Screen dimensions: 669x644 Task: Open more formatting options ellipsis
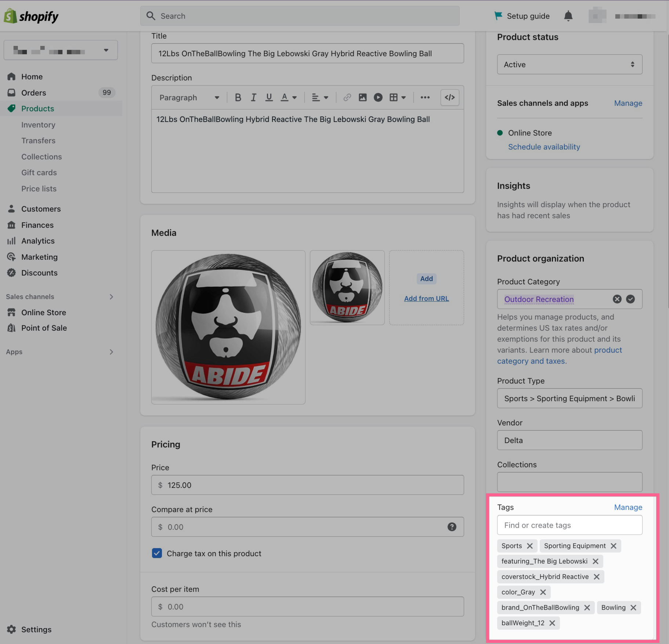425,98
